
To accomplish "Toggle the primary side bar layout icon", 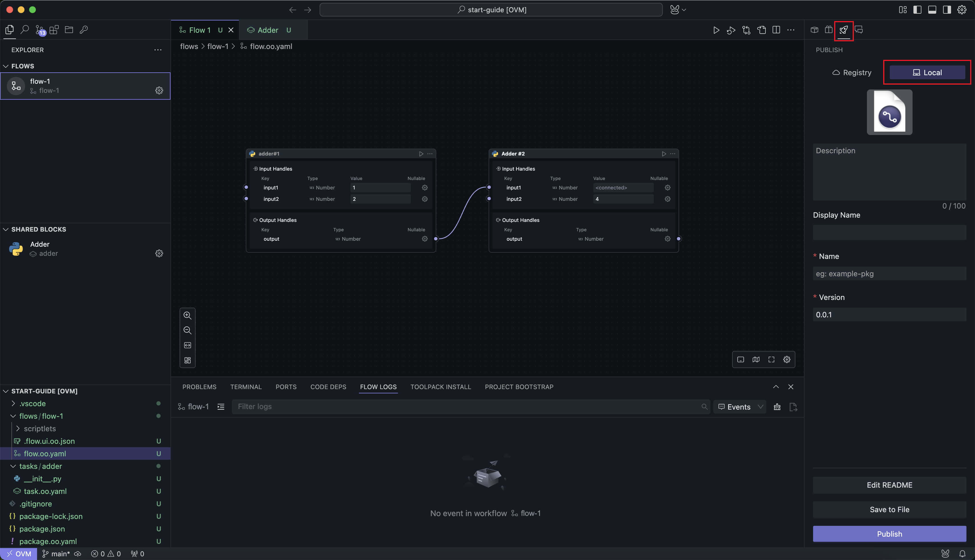I will coord(917,10).
